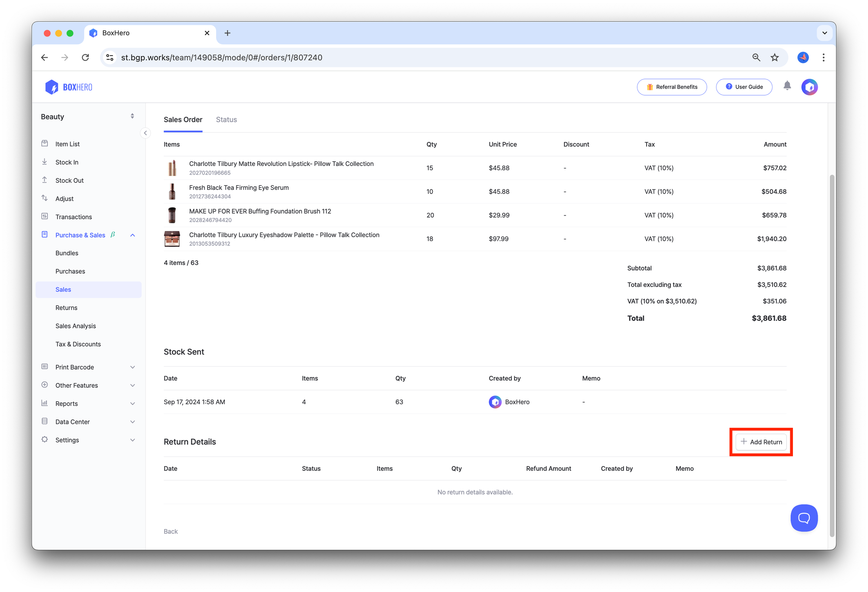The height and width of the screenshot is (592, 868).
Task: Select the Stock In sidebar icon
Action: (45, 162)
